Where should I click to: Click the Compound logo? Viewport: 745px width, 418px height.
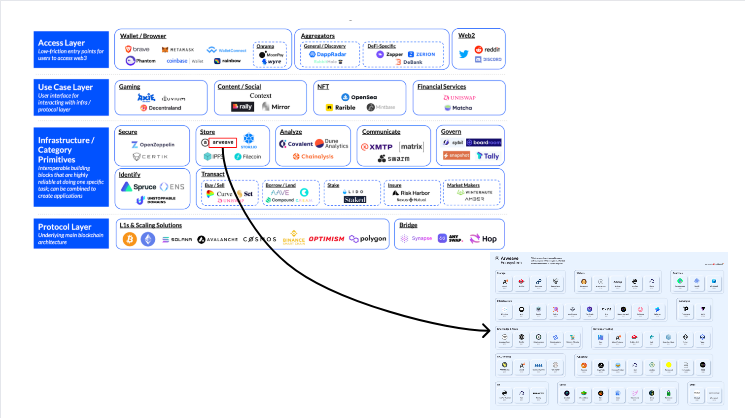point(280,200)
